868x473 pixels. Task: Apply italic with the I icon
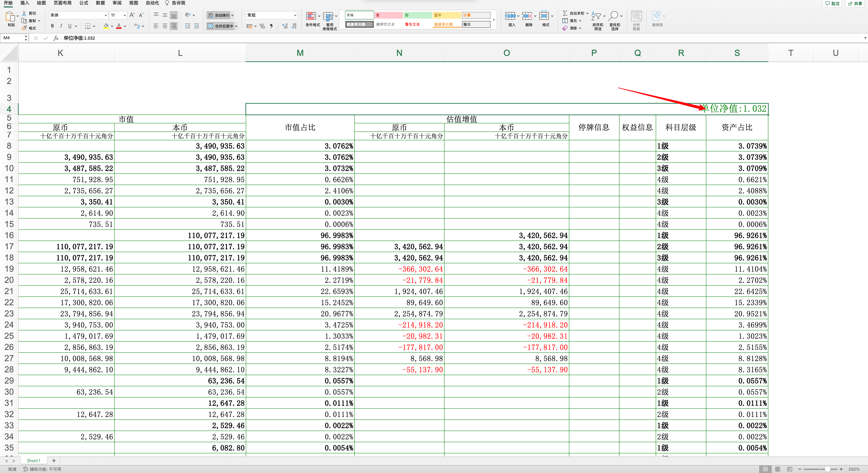[x=61, y=26]
